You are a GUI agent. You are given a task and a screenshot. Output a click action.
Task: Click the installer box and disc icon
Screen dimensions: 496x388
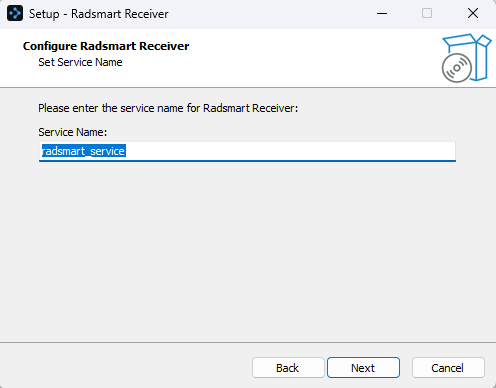(466, 58)
